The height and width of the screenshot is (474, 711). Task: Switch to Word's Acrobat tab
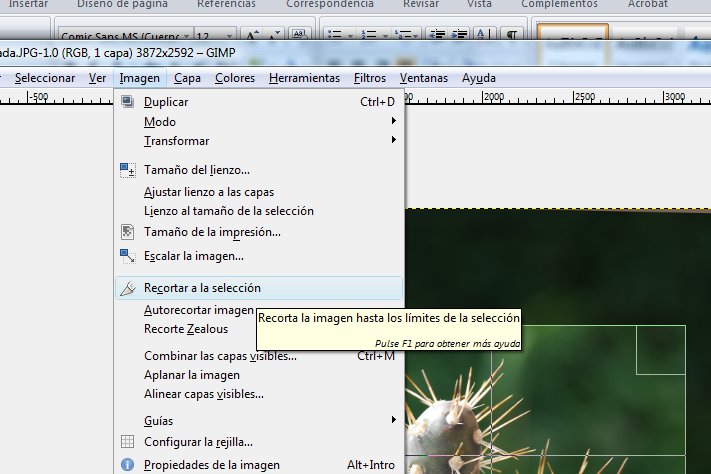click(x=648, y=4)
